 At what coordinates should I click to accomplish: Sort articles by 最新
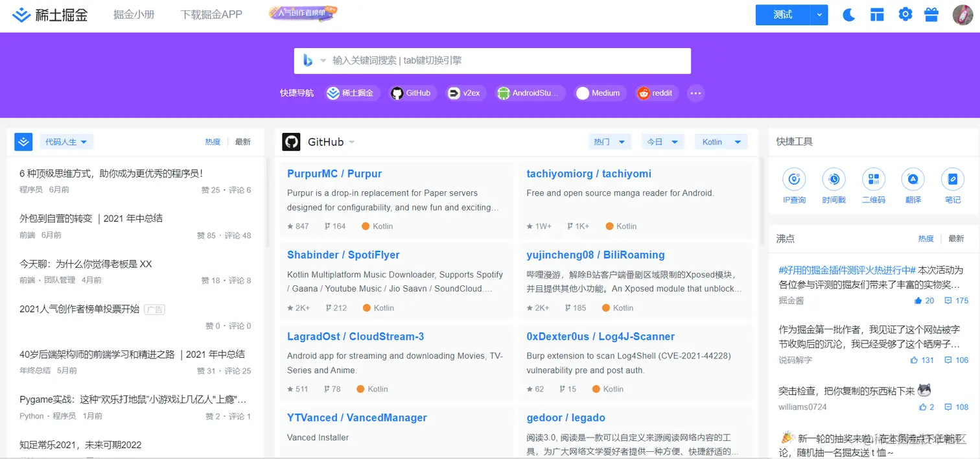tap(243, 142)
